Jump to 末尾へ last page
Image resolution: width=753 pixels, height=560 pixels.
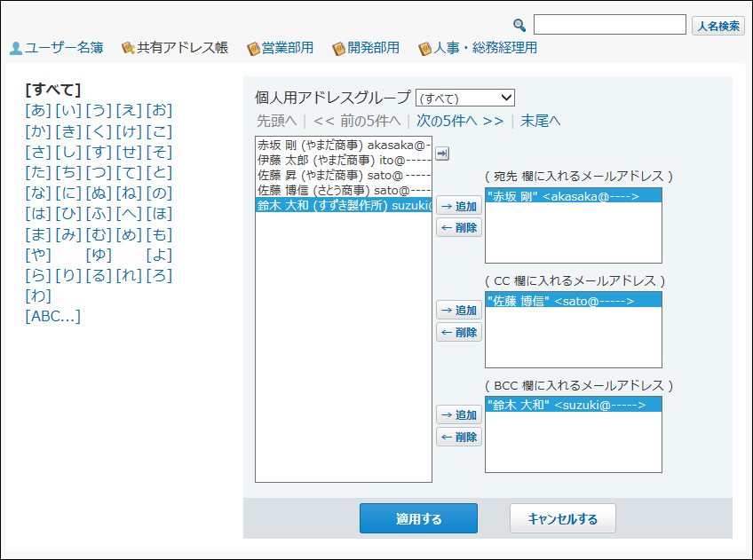point(541,121)
